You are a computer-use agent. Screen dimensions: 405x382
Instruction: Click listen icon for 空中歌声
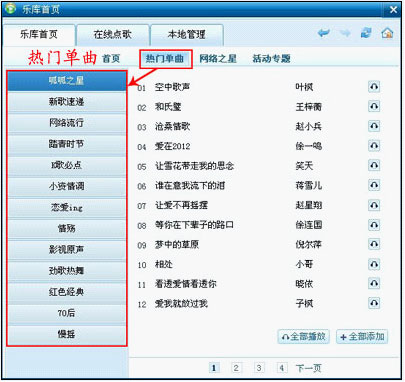pos(374,87)
